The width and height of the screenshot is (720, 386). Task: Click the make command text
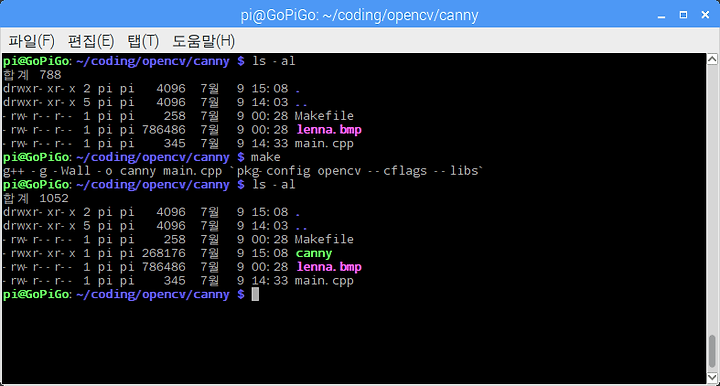click(265, 157)
